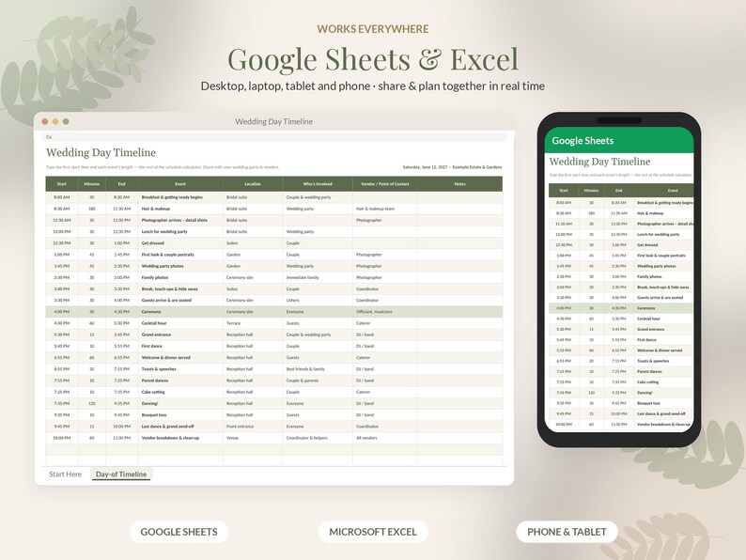The image size is (746, 560).
Task: Click highlighted 'Ceremony' event in desktop sheet
Action: [x=151, y=312]
